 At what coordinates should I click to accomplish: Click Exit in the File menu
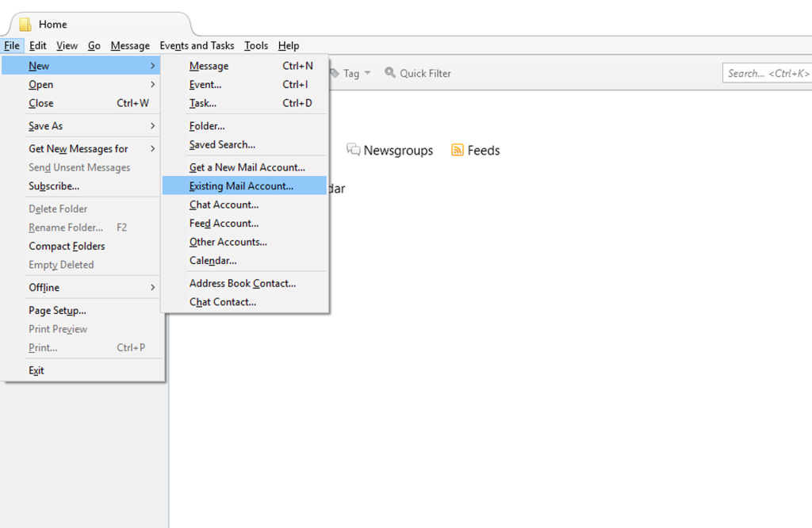pos(82,370)
